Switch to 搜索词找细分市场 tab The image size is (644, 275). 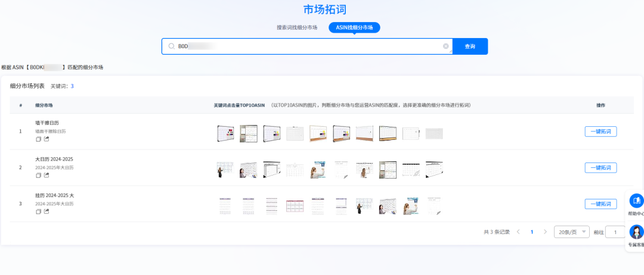[297, 27]
